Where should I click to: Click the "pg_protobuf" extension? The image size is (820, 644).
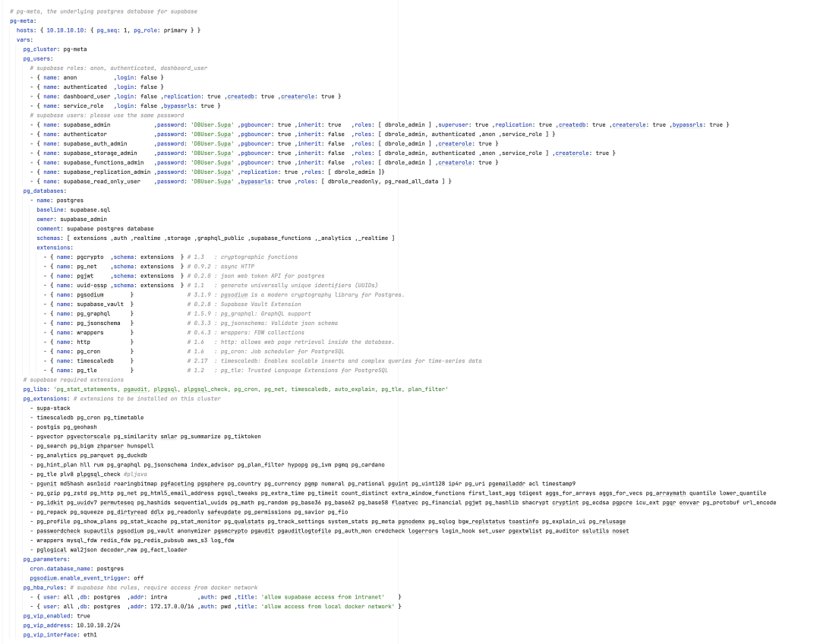click(x=722, y=503)
